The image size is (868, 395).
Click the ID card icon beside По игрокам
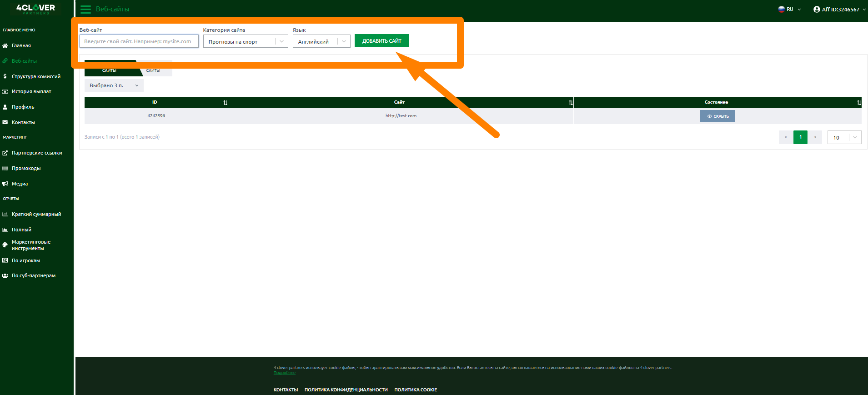(x=5, y=260)
